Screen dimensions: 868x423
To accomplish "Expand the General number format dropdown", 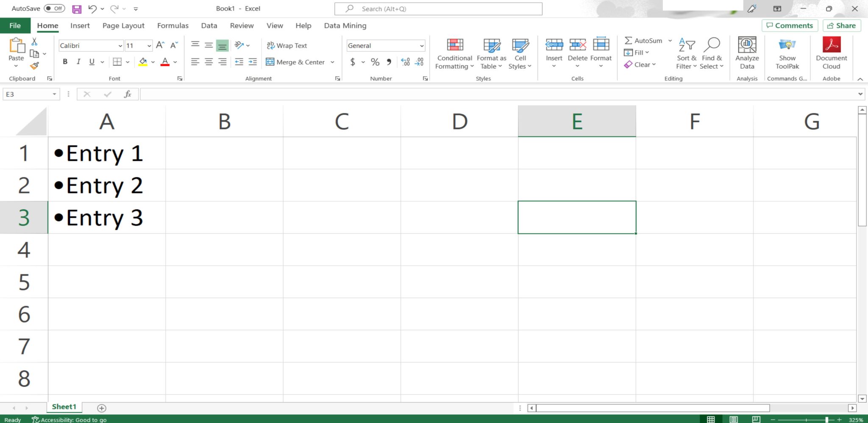I will pos(422,46).
